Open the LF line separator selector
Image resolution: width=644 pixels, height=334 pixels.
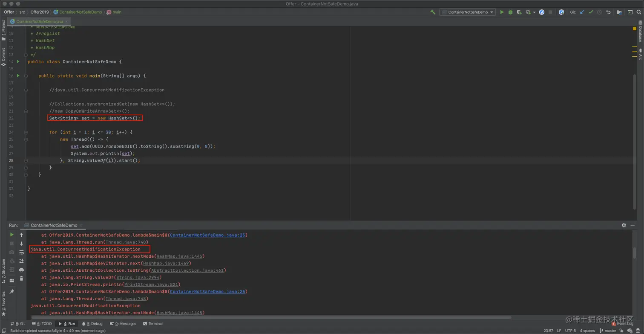559,331
